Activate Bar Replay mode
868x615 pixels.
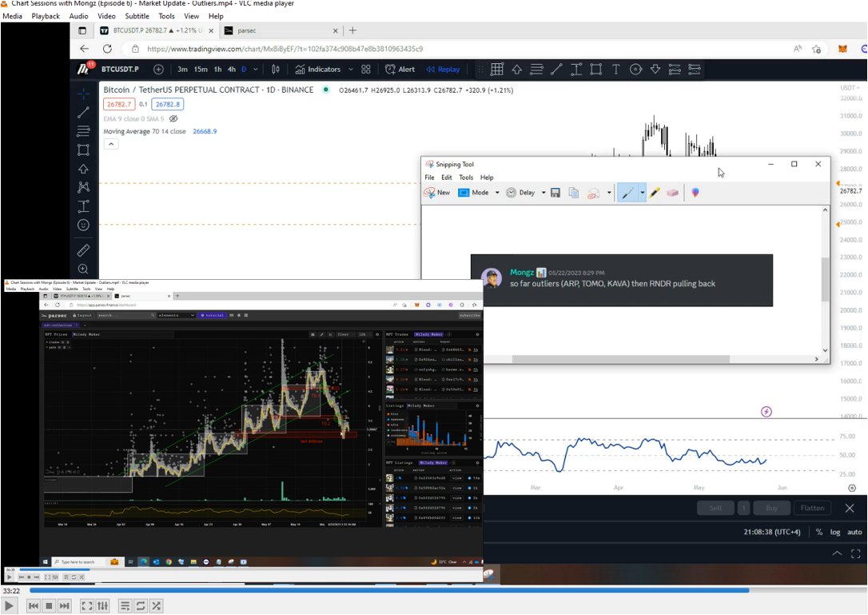point(443,70)
